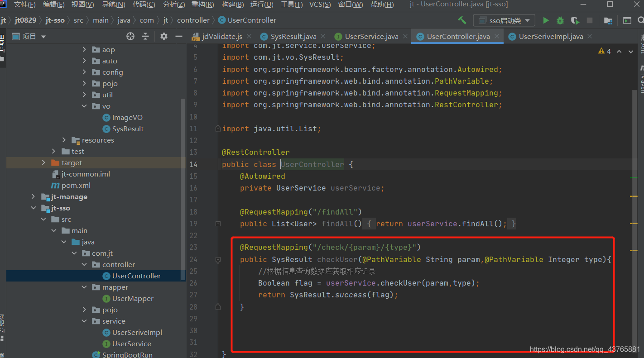This screenshot has width=644, height=358.
Task: Click the UserController class name in code
Action: pos(312,164)
